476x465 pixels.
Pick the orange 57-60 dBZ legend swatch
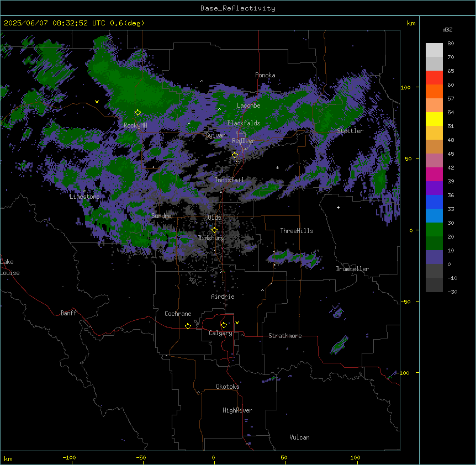tap(434, 91)
